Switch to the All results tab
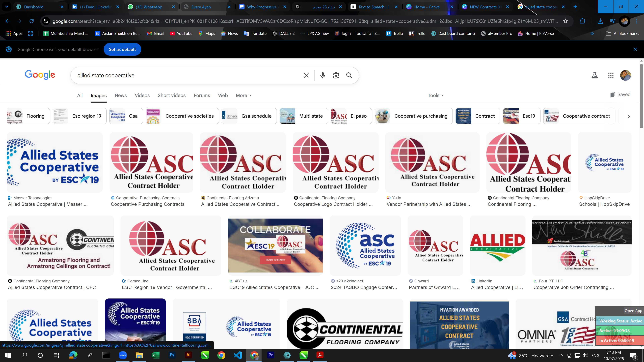The height and width of the screenshot is (362, 644). [x=80, y=95]
